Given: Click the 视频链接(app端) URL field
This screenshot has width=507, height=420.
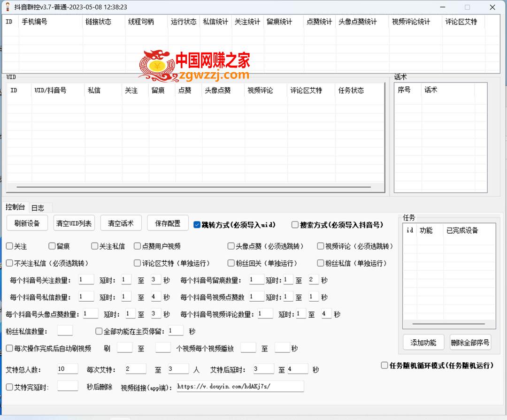Looking at the screenshot, I should tap(240, 386).
